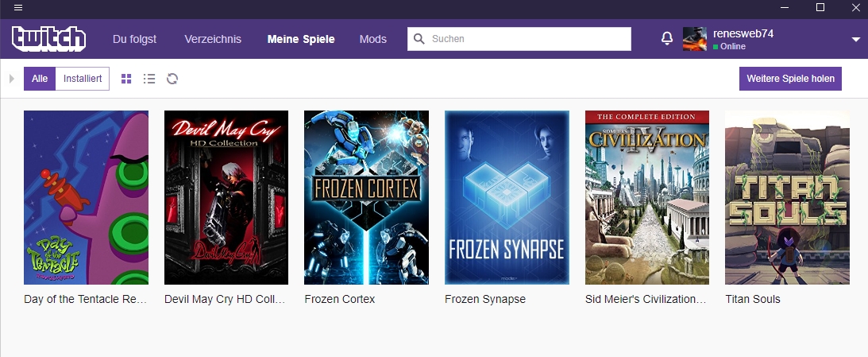
Task: Open Titan Souls cover
Action: [x=787, y=197]
